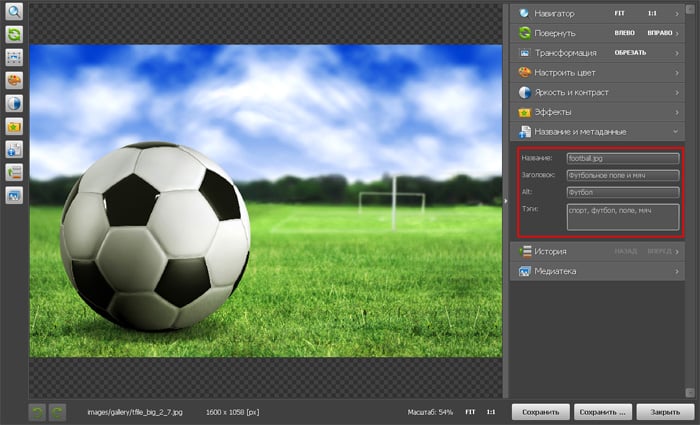Click the Тэги text area
Screen dimensions: 700x425
click(x=622, y=216)
